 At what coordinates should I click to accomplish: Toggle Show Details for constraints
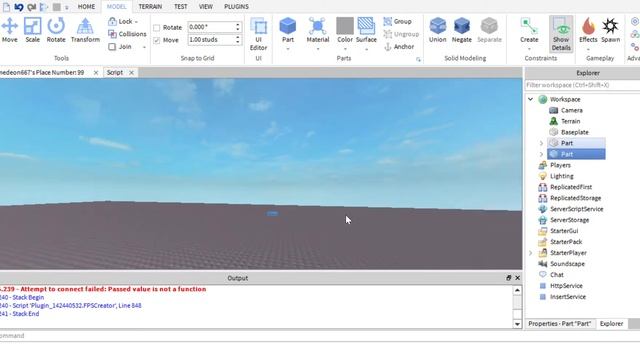tap(561, 34)
